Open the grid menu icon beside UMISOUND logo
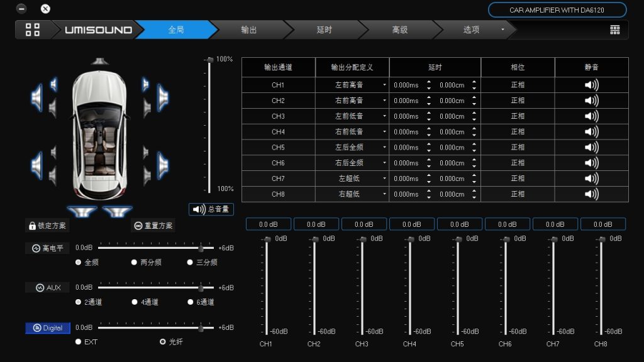644x362 pixels. [33, 30]
